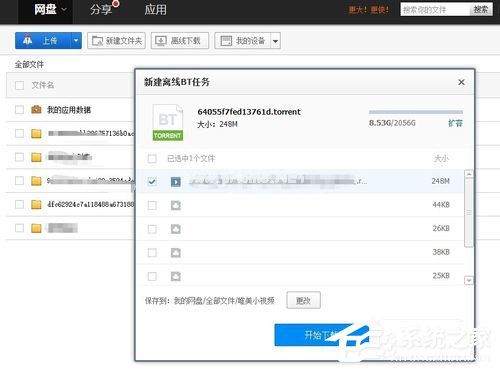Open the 网盘 tab
The width and height of the screenshot is (500, 371).
[45, 9]
